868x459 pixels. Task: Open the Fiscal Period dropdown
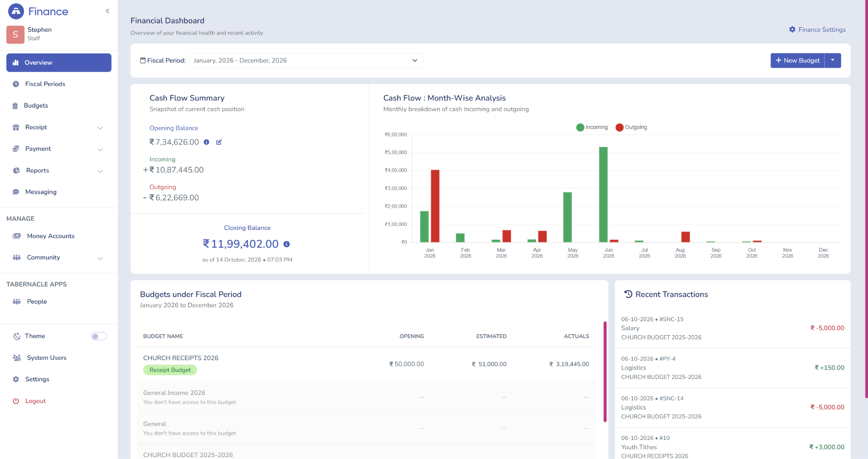point(306,61)
